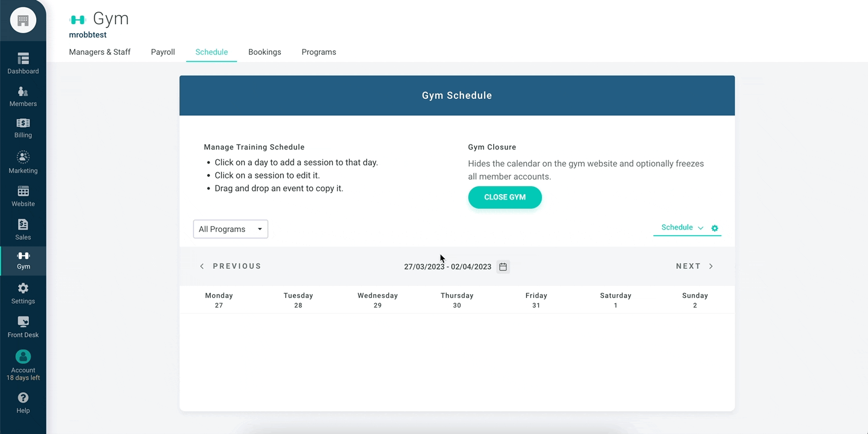
Task: Click the calendar date picker icon
Action: (503, 266)
